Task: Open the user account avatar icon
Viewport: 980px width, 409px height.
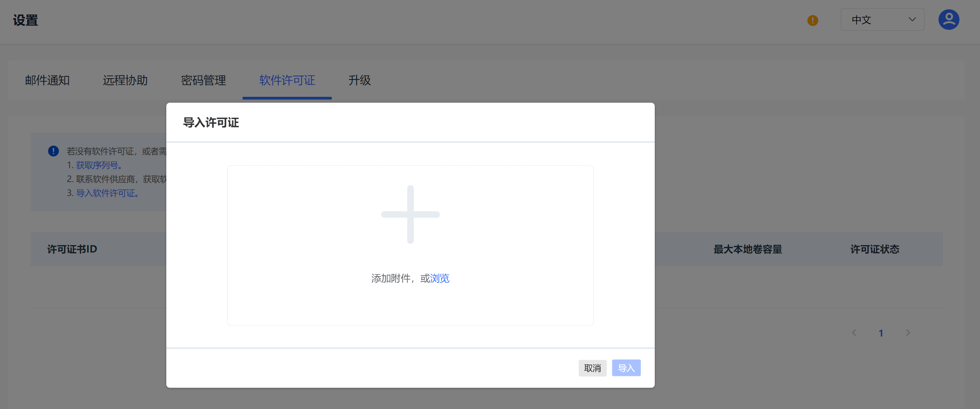Action: [x=949, y=19]
